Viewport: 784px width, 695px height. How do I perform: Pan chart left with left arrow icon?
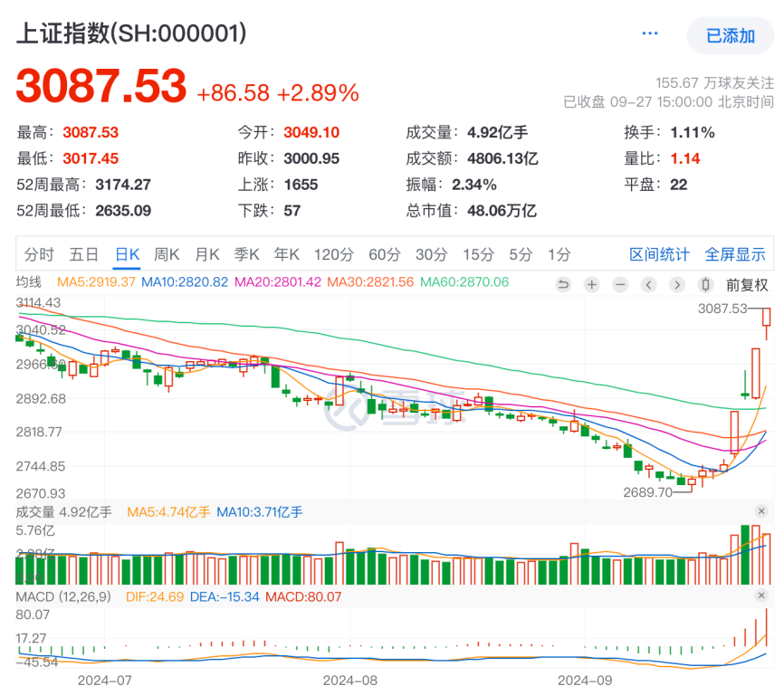[649, 285]
